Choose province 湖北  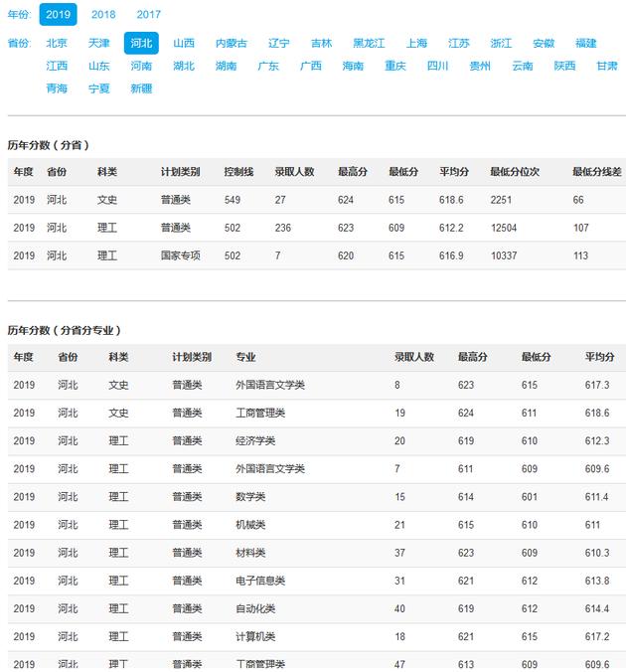184,66
